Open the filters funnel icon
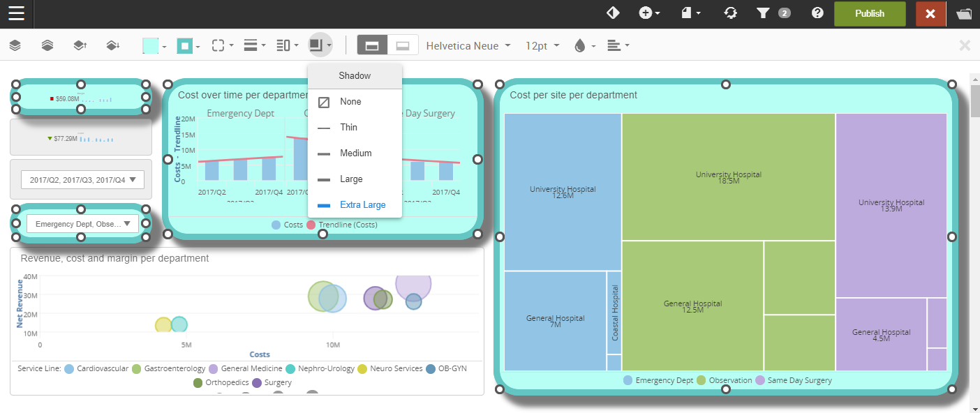The height and width of the screenshot is (413, 980). (763, 13)
